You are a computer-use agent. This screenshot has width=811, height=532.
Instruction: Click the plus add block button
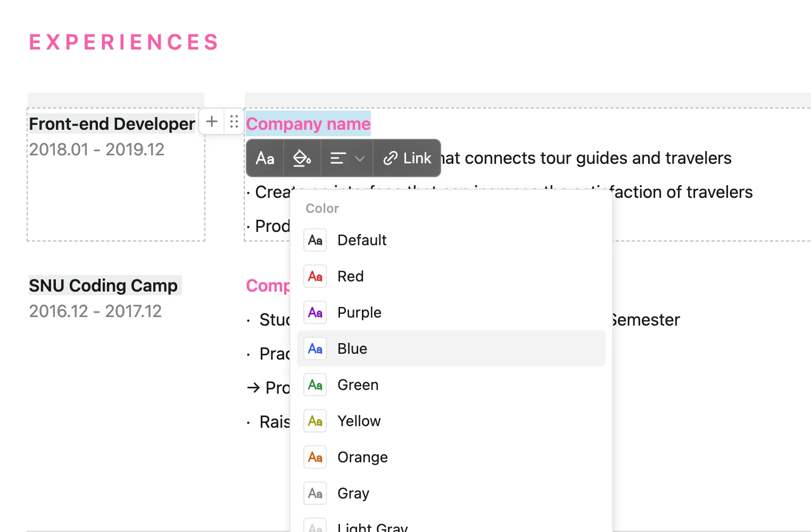[212, 121]
